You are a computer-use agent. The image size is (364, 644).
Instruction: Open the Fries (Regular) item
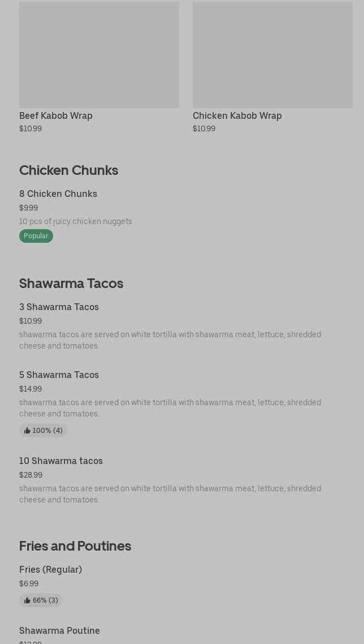pos(50,569)
